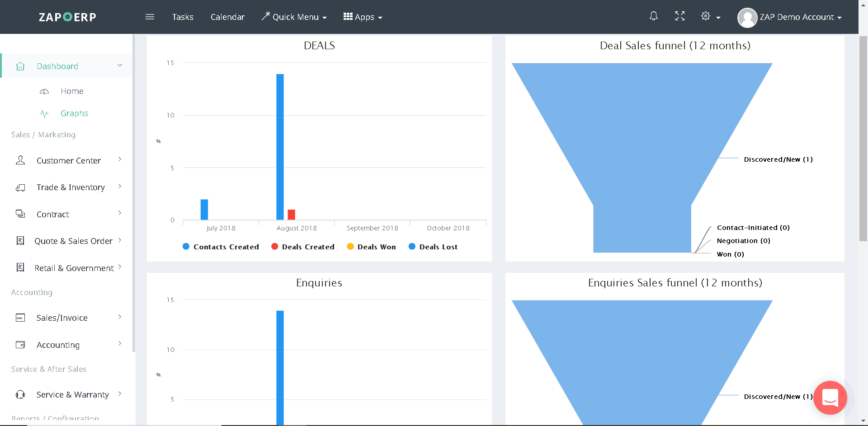Open Retail & Government item
868x426 pixels.
74,268
